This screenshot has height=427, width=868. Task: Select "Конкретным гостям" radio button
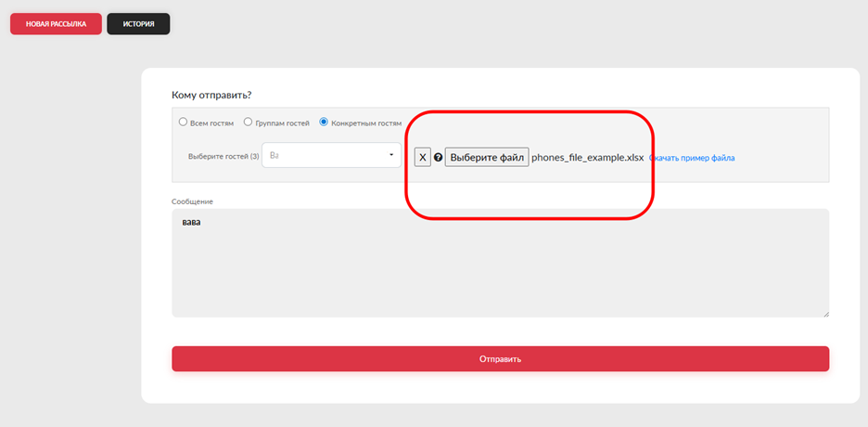[324, 122]
